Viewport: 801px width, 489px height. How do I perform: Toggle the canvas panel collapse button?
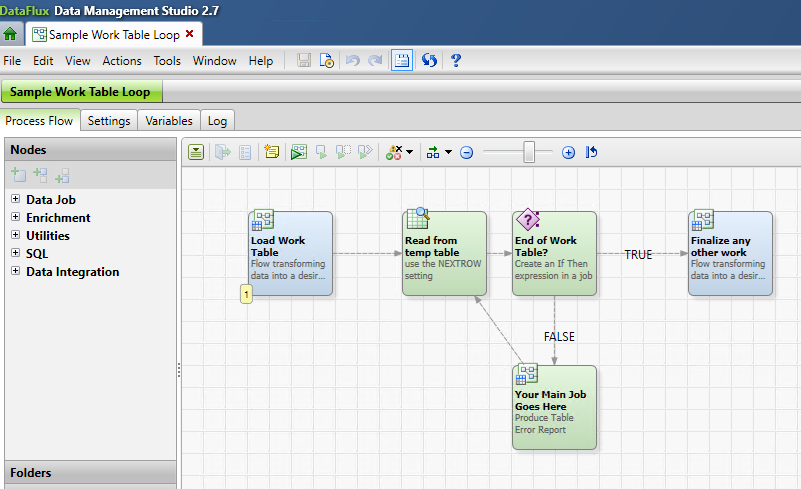pos(196,152)
